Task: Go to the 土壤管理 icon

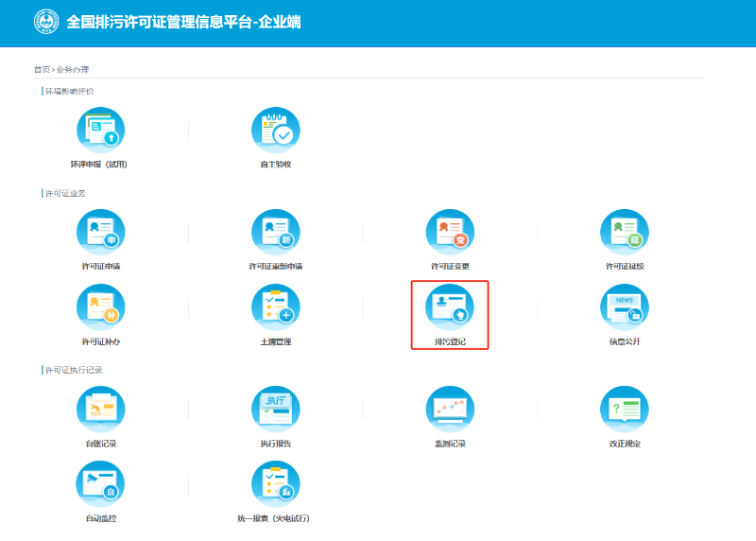Action: coord(275,308)
